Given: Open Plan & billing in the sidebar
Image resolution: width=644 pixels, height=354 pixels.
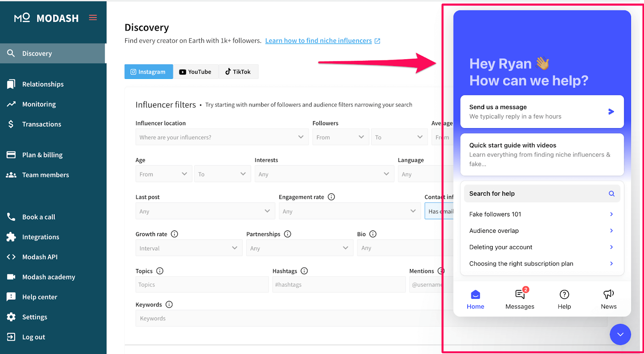Looking at the screenshot, I should (x=42, y=155).
